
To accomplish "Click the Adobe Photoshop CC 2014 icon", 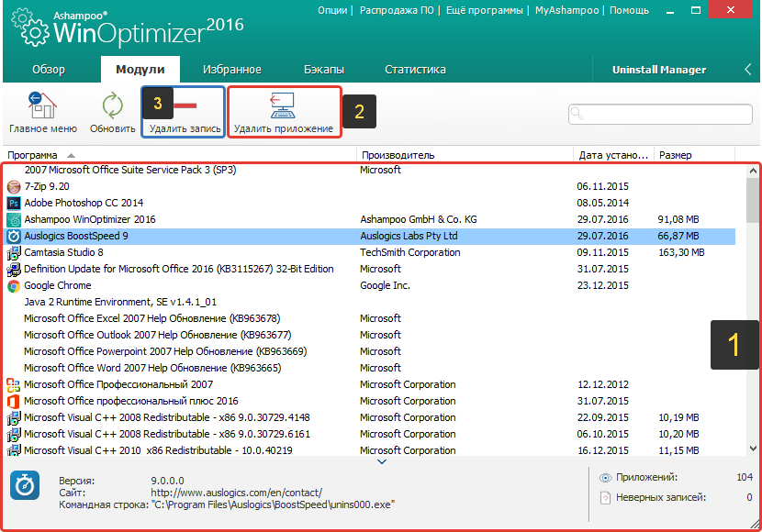I will [x=14, y=203].
